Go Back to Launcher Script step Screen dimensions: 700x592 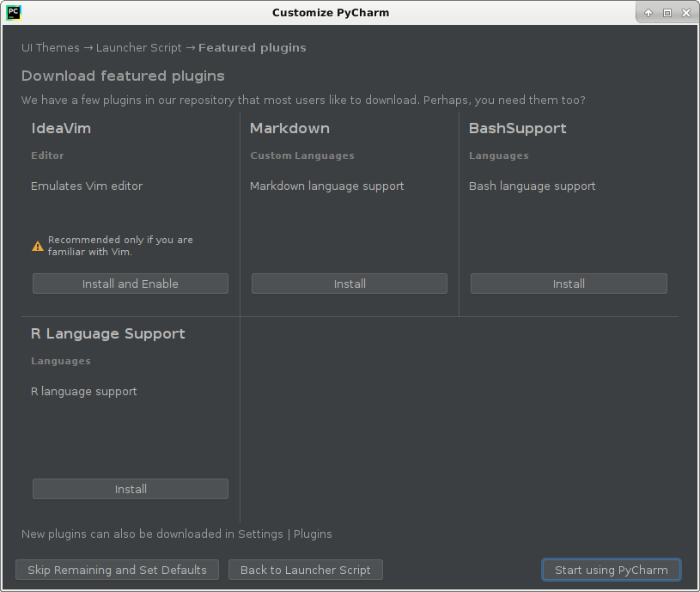pos(306,571)
